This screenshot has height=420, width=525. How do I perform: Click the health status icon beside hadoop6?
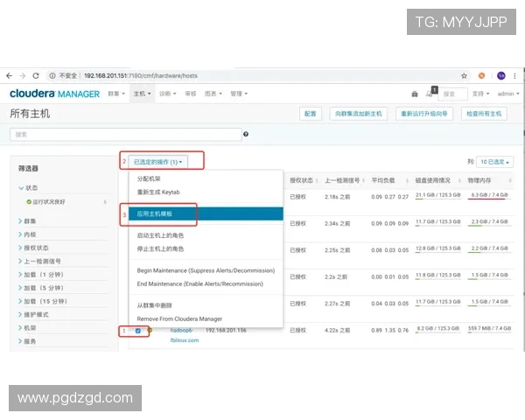[x=150, y=331]
